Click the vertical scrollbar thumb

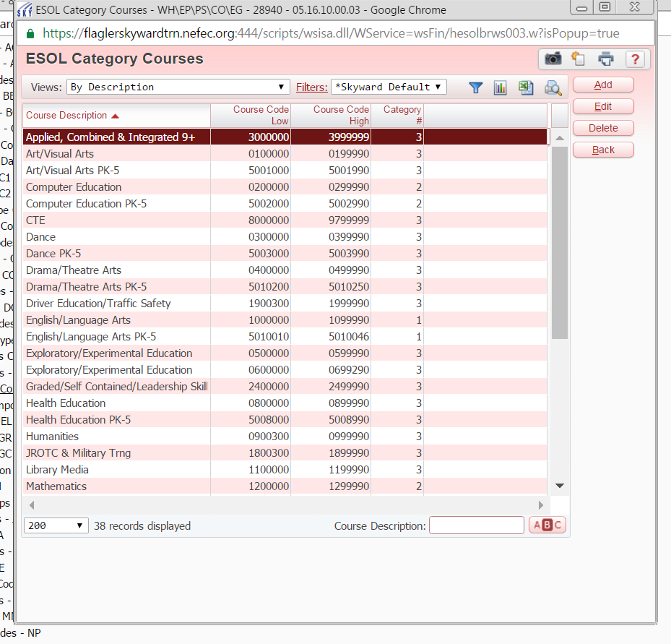click(x=559, y=243)
